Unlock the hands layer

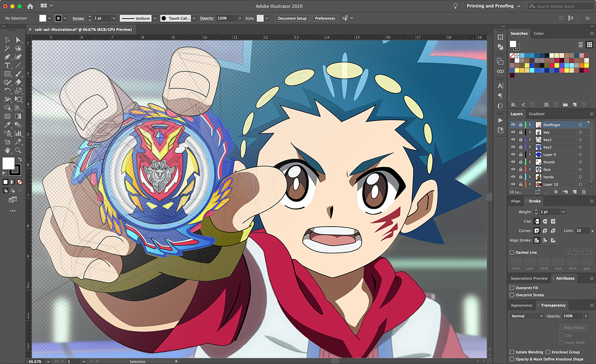tap(520, 177)
